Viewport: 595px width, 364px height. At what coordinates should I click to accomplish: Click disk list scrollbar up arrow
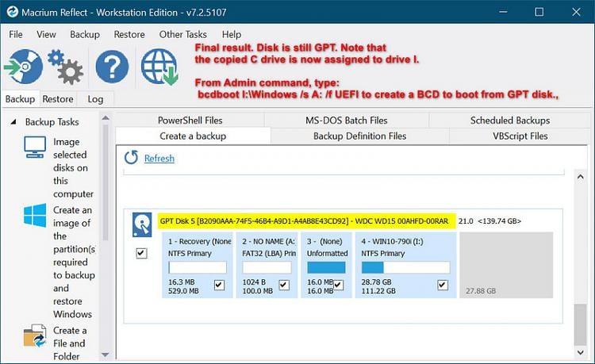[580, 177]
